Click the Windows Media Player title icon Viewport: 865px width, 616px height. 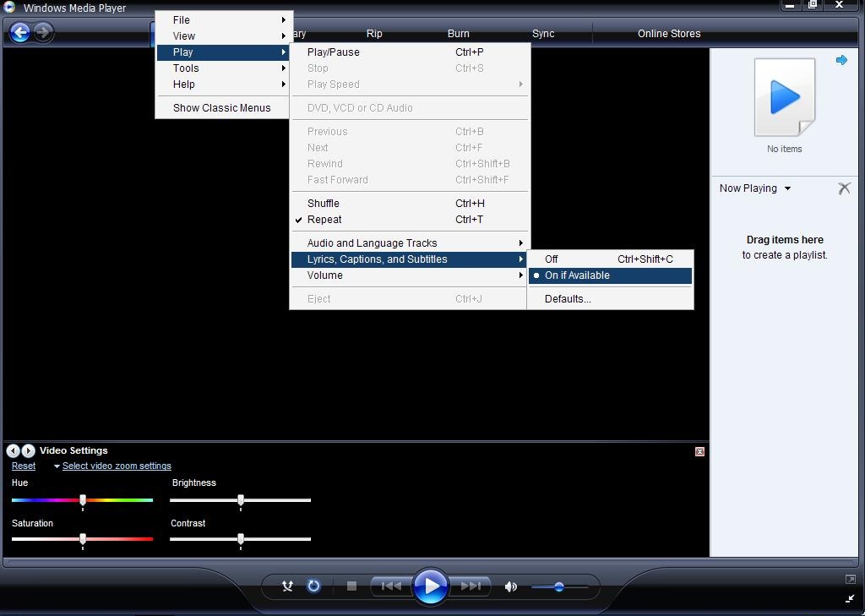9,7
